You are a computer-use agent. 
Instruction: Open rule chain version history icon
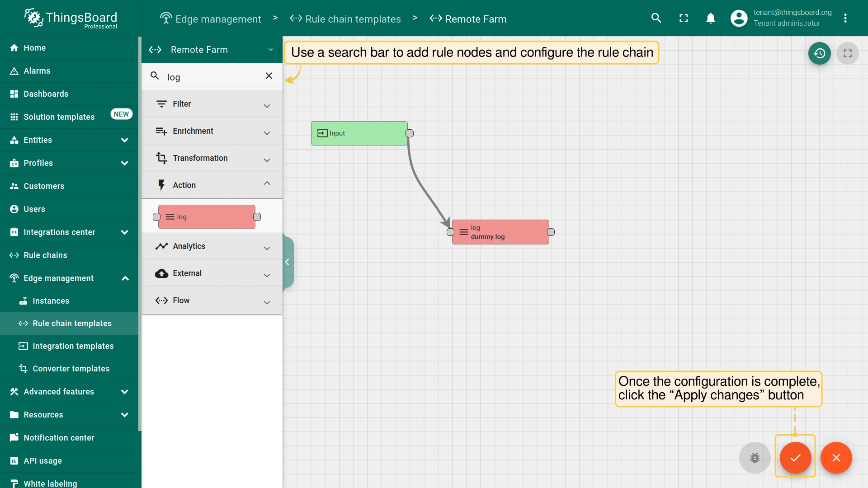point(819,53)
